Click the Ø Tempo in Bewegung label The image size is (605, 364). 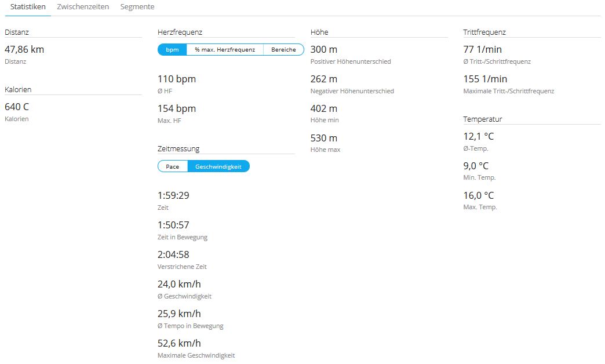pos(190,326)
